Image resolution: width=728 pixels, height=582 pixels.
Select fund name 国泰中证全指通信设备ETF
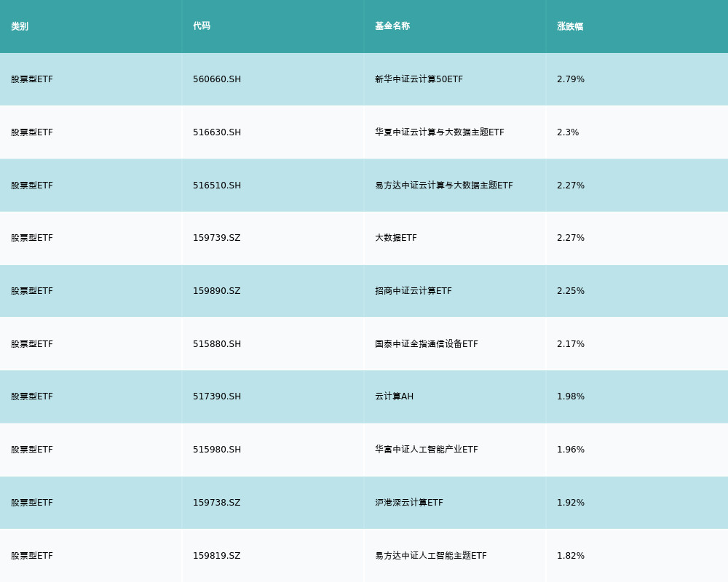coord(426,344)
